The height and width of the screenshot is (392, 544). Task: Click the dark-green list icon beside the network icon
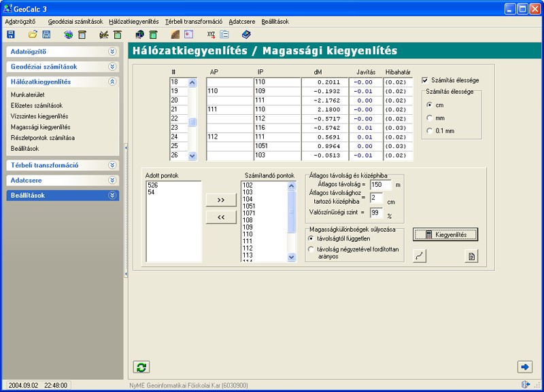[x=153, y=35]
